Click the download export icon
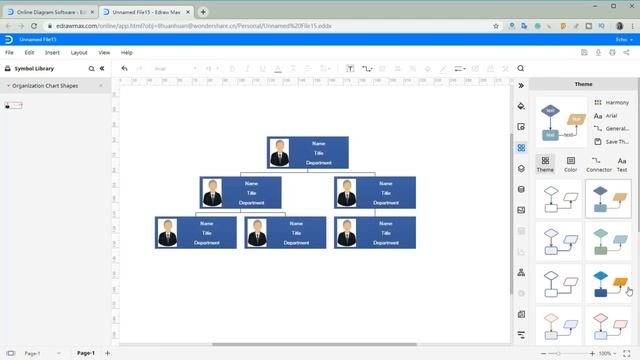This screenshot has width=640, height=360. (x=598, y=53)
